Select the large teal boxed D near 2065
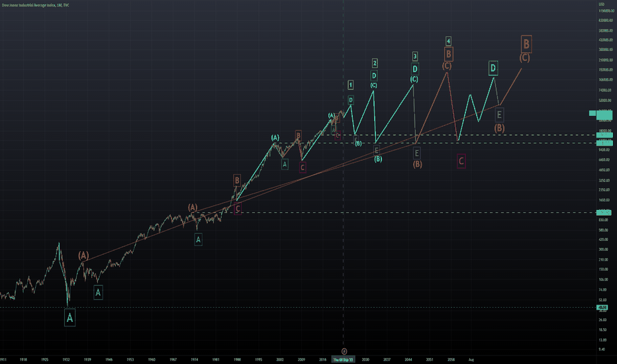 pyautogui.click(x=493, y=68)
